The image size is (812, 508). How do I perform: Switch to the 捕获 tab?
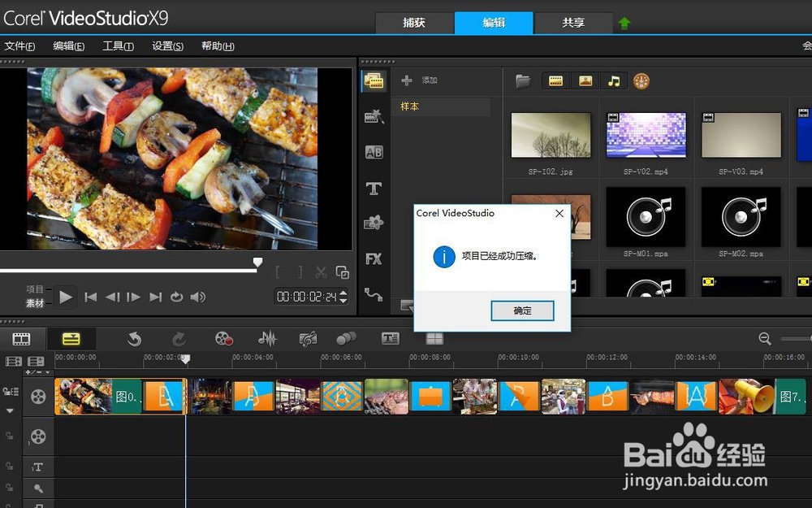414,23
